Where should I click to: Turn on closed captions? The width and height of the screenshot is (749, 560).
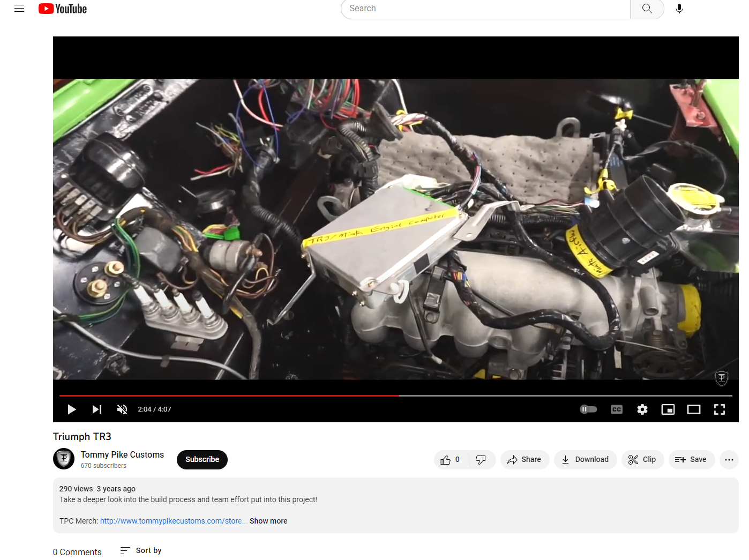pos(617,409)
